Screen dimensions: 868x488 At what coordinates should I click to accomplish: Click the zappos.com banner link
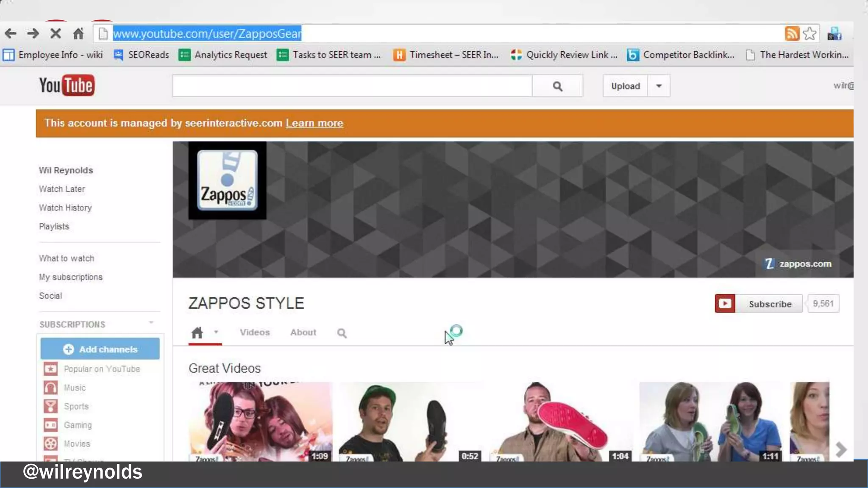click(798, 264)
